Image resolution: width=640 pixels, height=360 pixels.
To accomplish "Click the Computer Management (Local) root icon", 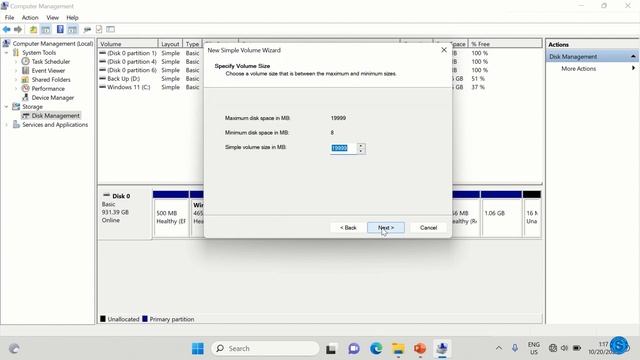I will pyautogui.click(x=6, y=43).
